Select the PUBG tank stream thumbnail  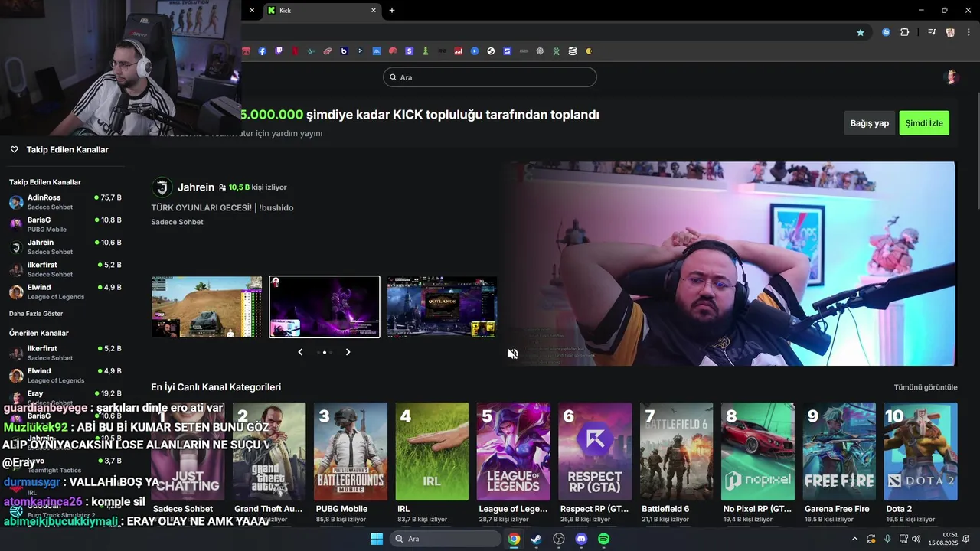pyautogui.click(x=207, y=307)
